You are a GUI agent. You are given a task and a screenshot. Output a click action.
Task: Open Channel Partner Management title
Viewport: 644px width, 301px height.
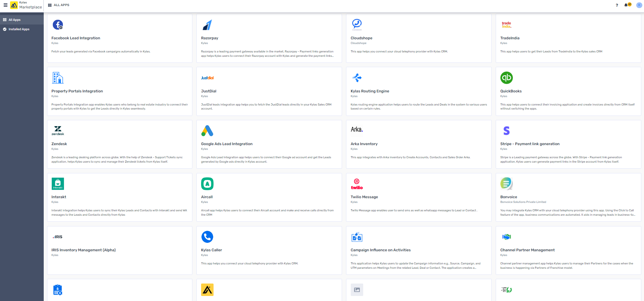click(528, 250)
